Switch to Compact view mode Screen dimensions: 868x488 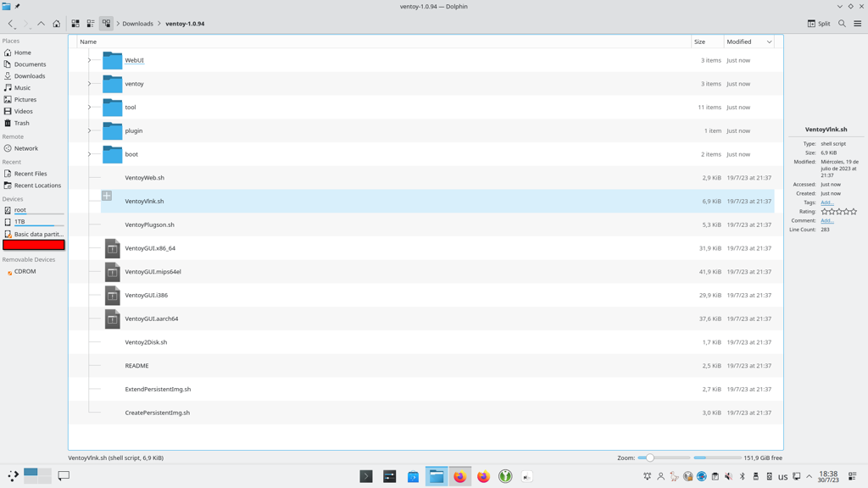[x=91, y=24]
